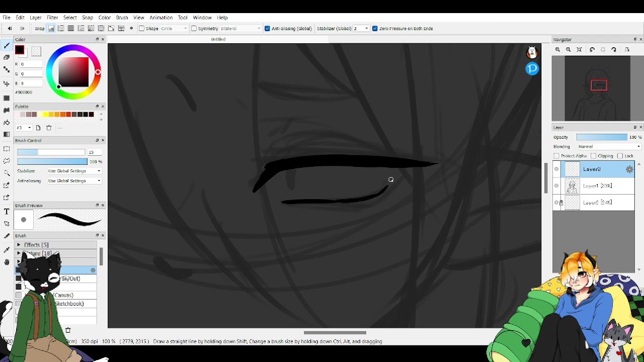The height and width of the screenshot is (362, 644).
Task: Select the Brush tool in the left toolbar
Action: coord(7,45)
